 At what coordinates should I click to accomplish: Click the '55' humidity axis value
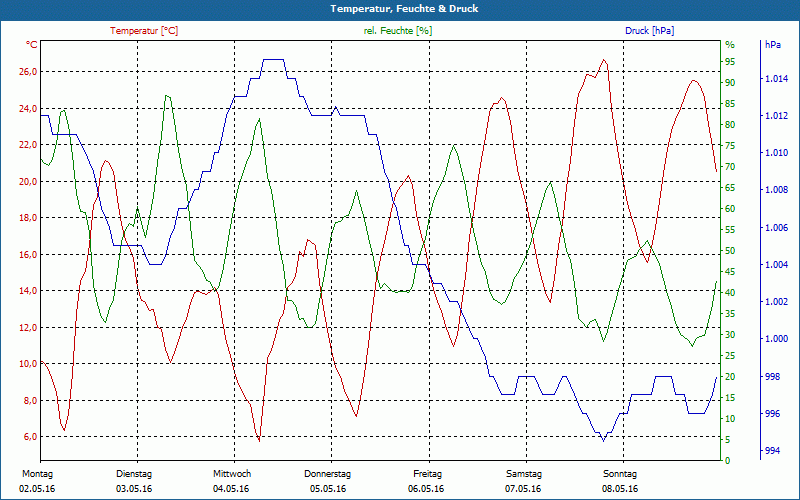coord(730,230)
